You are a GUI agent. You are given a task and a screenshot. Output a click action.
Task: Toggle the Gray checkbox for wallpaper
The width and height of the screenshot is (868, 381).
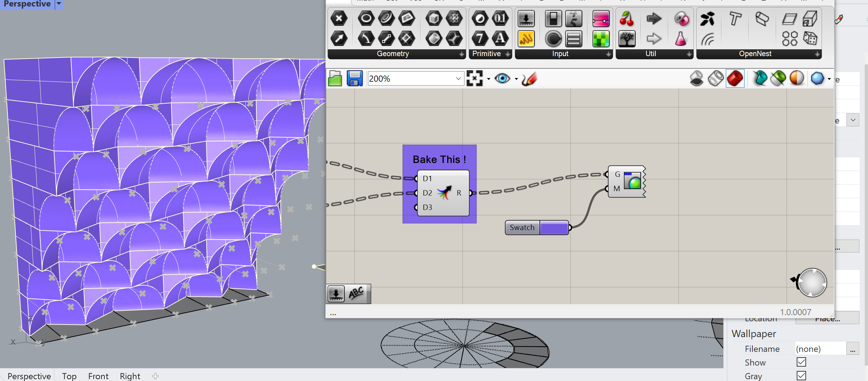click(802, 375)
